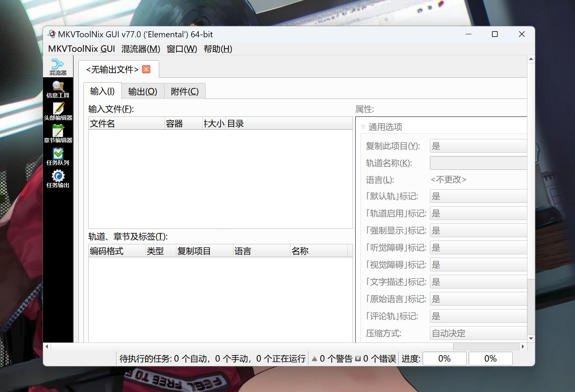Click the second 0% progress bar
This screenshot has height=392, width=575.
point(490,359)
